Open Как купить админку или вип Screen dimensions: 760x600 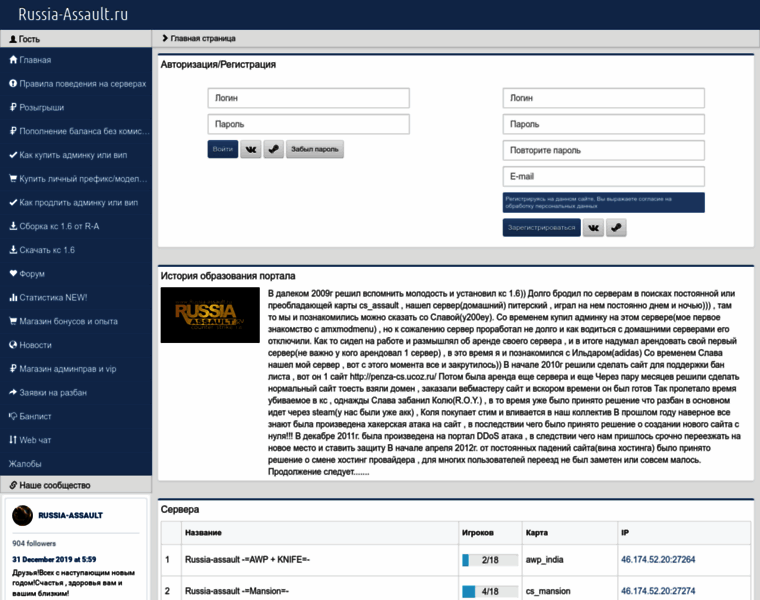click(68, 155)
